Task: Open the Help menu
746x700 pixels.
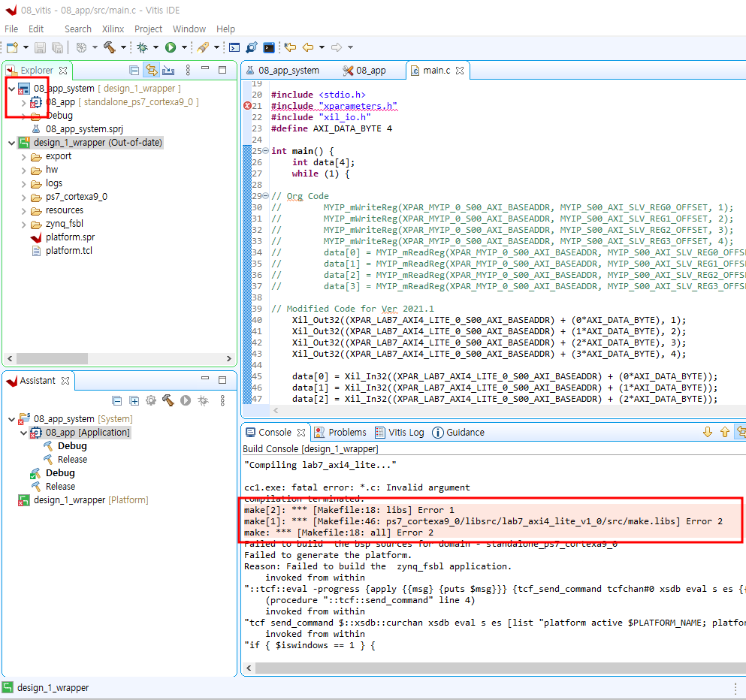Action: (225, 29)
